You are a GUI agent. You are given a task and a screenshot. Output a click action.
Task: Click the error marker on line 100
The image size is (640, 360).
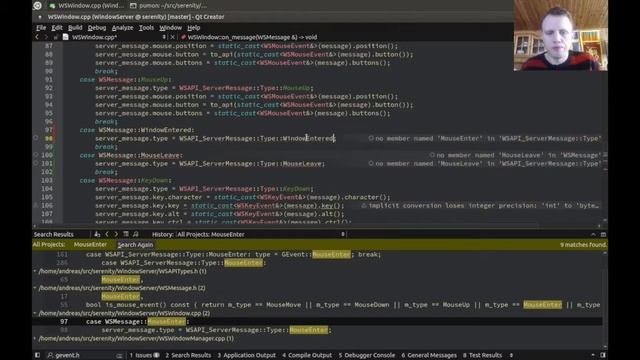tap(36, 155)
